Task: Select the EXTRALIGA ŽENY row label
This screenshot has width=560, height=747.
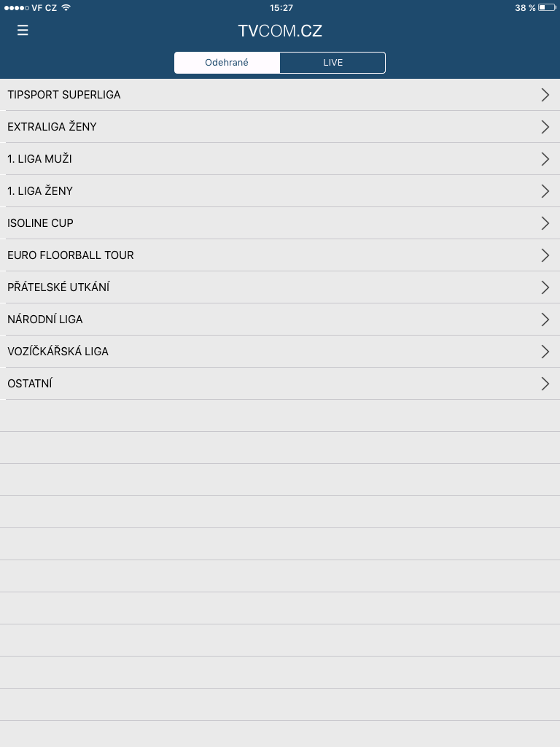Action: click(x=52, y=126)
